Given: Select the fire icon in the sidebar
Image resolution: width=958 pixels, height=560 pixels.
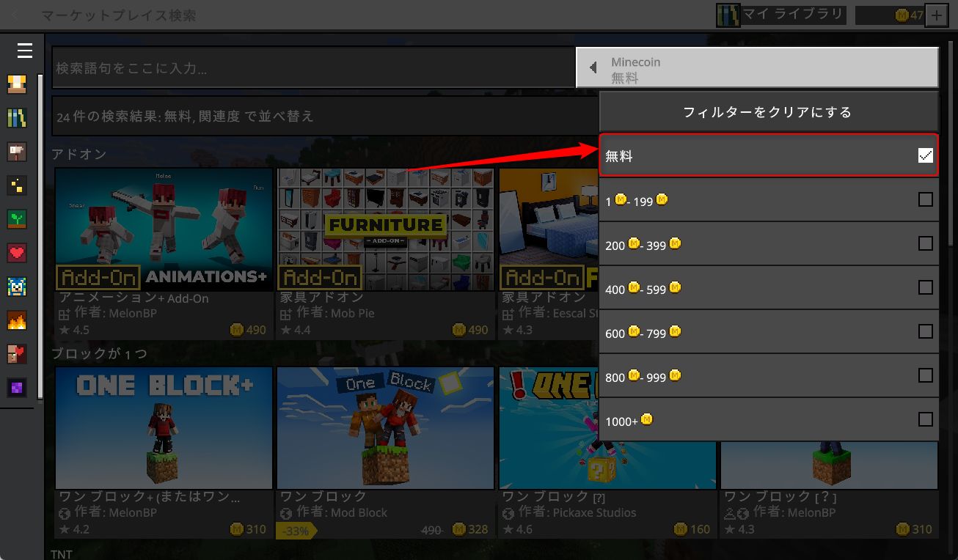Looking at the screenshot, I should (x=17, y=320).
